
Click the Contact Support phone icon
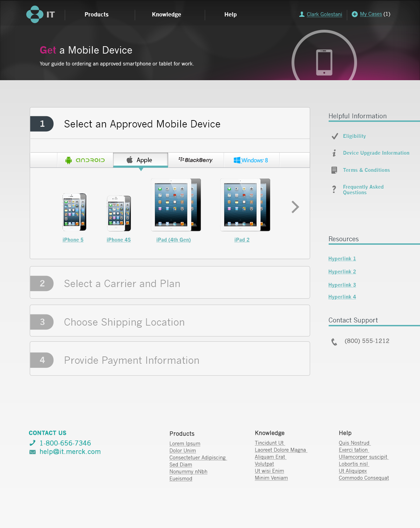[334, 342]
